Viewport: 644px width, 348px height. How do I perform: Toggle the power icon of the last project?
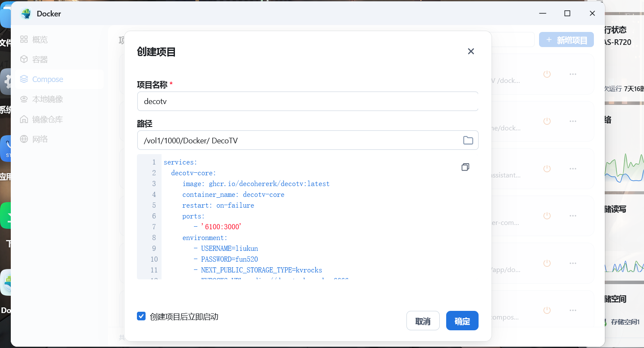547,310
